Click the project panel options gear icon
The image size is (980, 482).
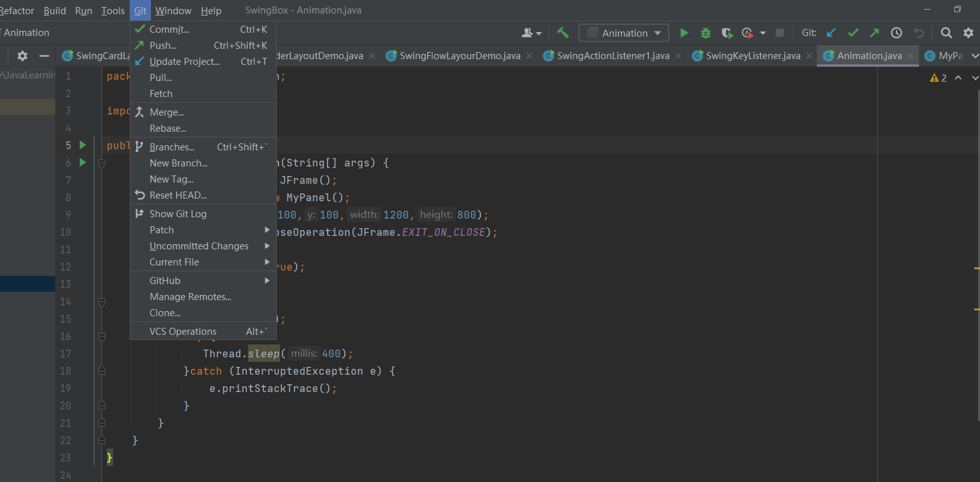pos(22,56)
